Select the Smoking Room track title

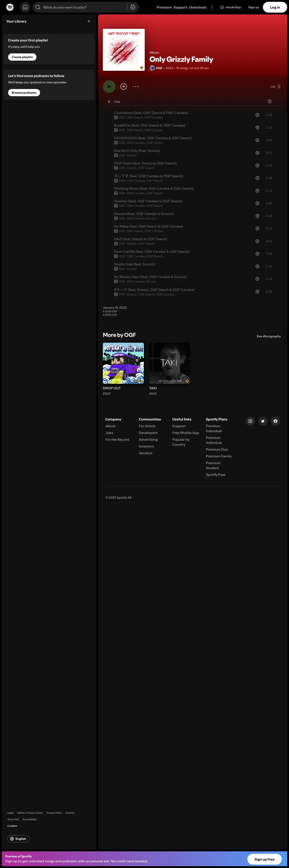[x=154, y=189]
